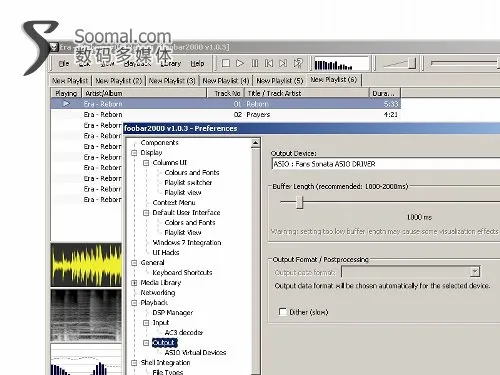Move the Buffer Length slider handle
Screen dimensions: 500x375
300,202
